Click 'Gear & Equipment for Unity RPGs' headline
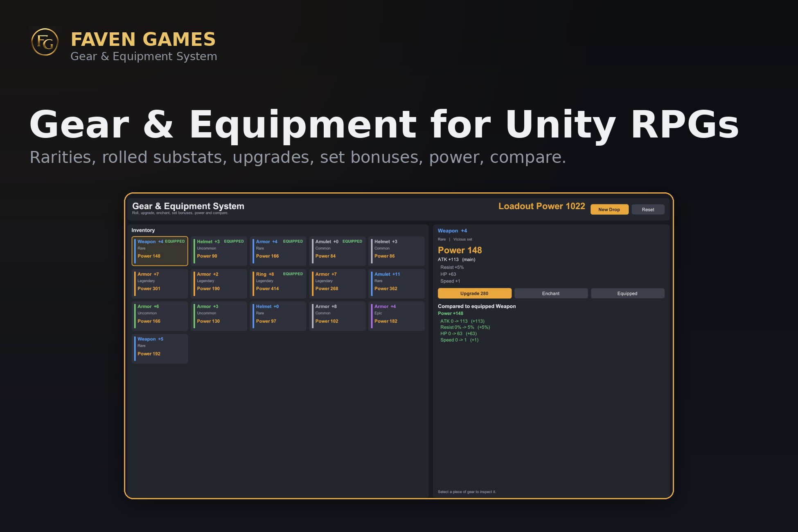The width and height of the screenshot is (798, 532). coord(384,125)
